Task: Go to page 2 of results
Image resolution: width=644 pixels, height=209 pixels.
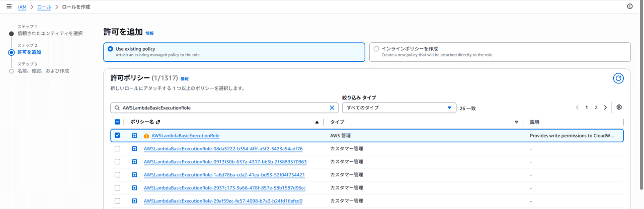Action: click(x=596, y=108)
